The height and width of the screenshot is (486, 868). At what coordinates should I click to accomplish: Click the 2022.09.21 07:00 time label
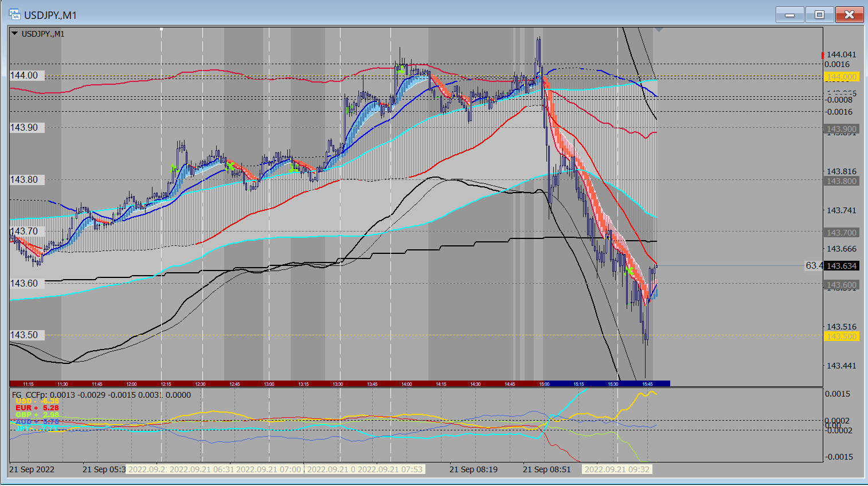[x=269, y=469]
